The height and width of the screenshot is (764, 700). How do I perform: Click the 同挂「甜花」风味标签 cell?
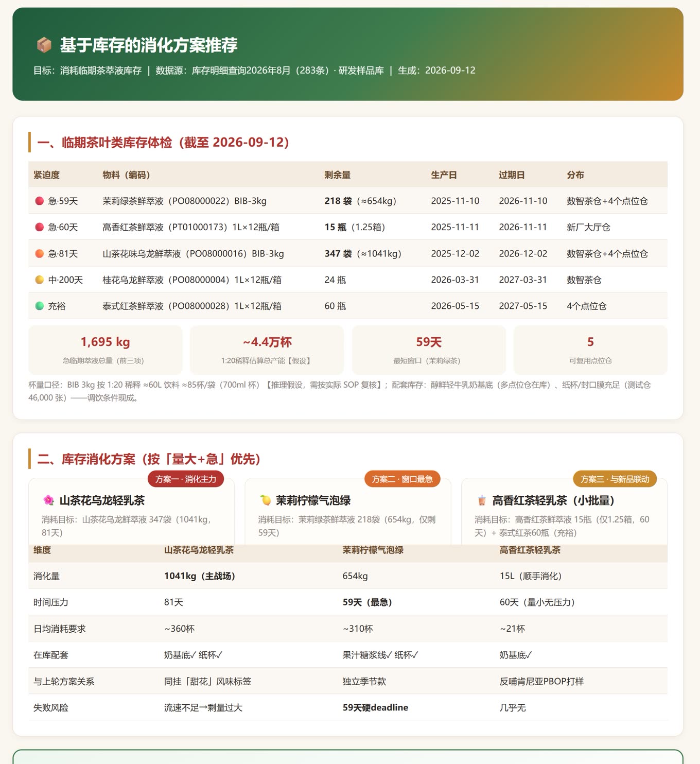tap(207, 681)
